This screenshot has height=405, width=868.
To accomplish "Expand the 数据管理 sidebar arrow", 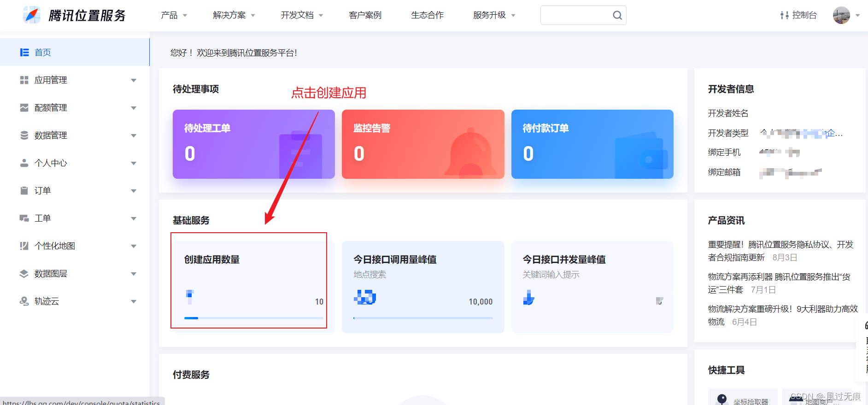I will (x=134, y=135).
